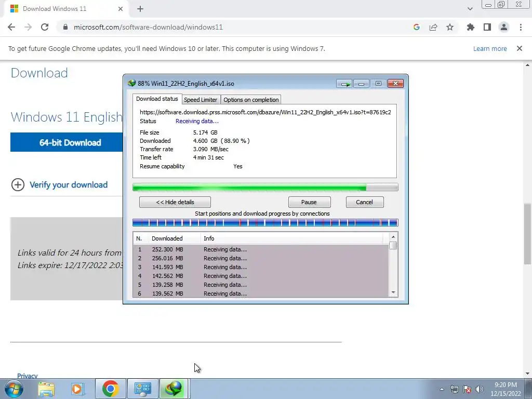
Task: Select connection row with 252.300 MB
Action: [x=261, y=249]
